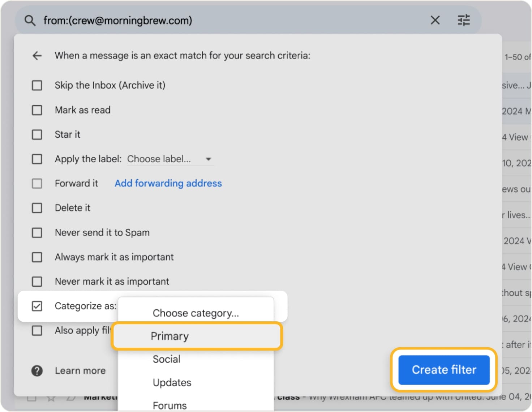
Task: Check the Mark as read option
Action: tap(37, 110)
